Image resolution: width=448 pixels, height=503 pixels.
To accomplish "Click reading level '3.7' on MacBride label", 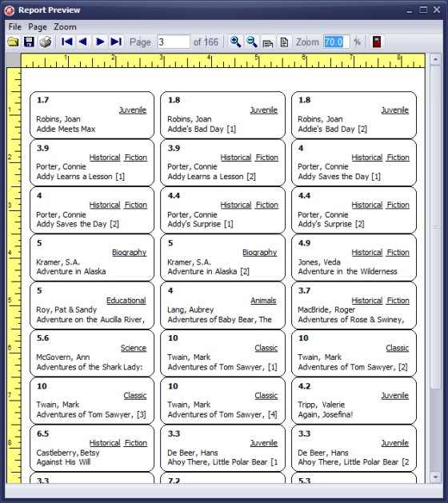I will 304,290.
